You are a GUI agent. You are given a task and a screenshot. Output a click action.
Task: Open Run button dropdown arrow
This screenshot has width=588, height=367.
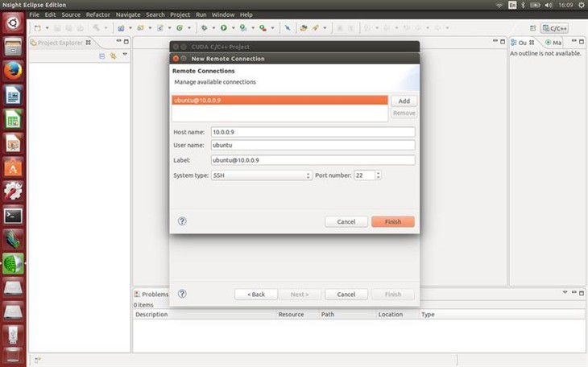233,28
